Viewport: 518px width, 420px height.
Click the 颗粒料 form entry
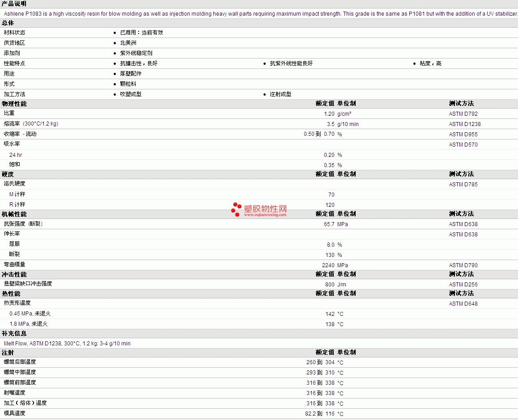point(128,84)
